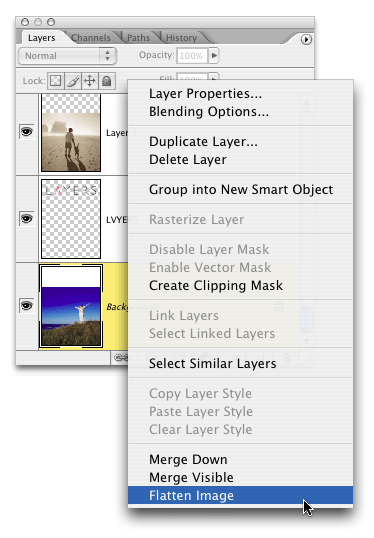Hide the sepia beach photo layer
The image size is (374, 538).
click(x=27, y=132)
